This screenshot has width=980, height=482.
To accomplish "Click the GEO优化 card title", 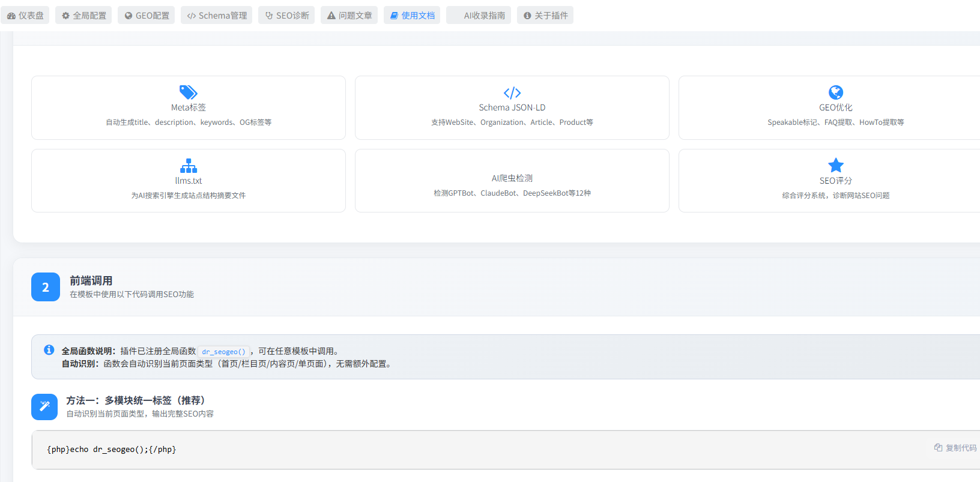I will pyautogui.click(x=836, y=107).
